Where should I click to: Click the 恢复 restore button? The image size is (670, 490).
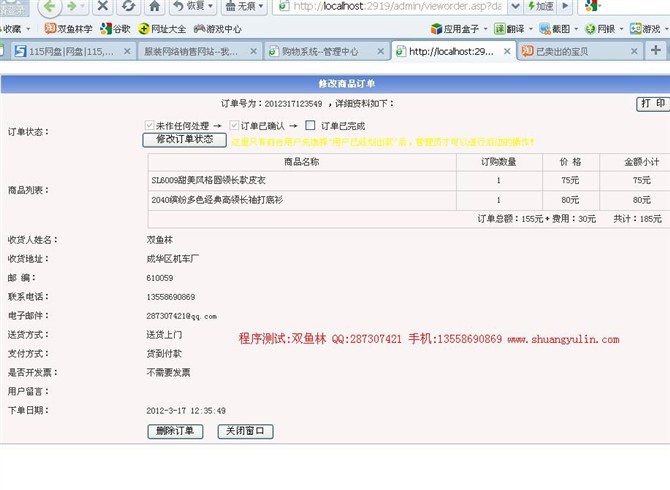(x=189, y=6)
